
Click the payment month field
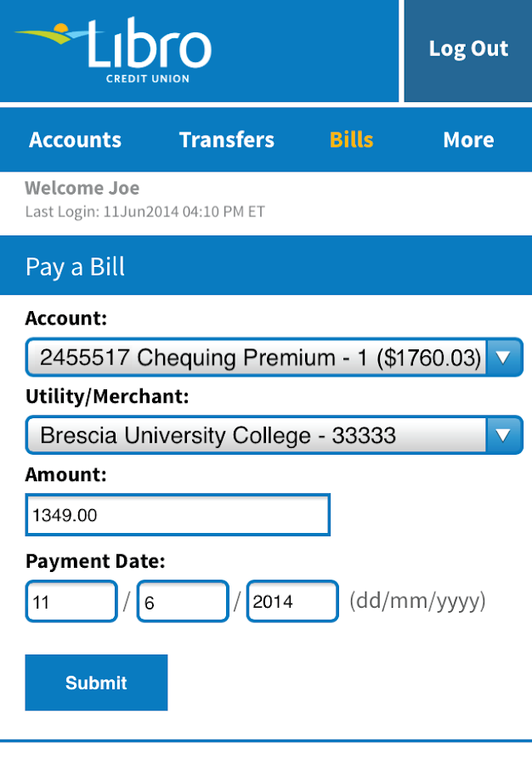(x=183, y=602)
